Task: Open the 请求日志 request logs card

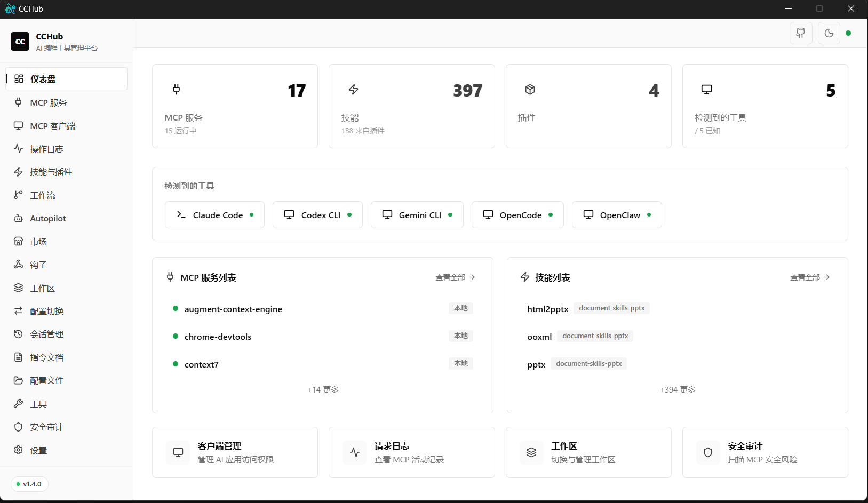Action: coord(412,452)
